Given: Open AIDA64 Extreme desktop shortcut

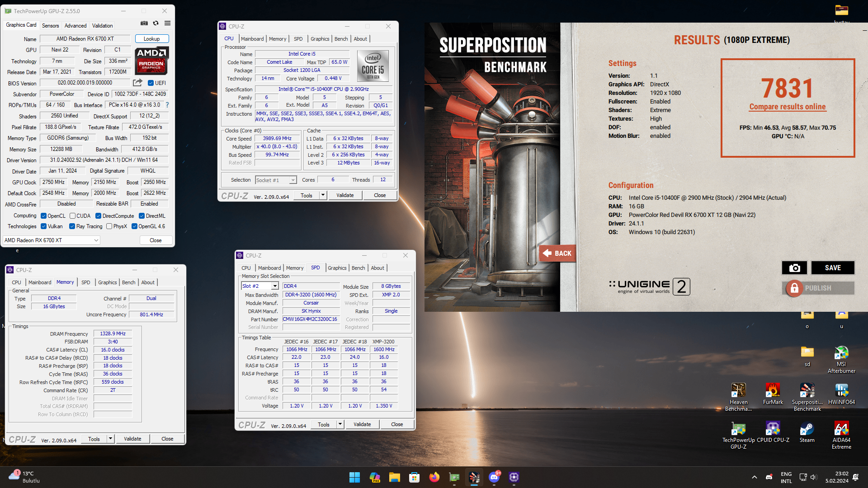Looking at the screenshot, I should 841,435.
